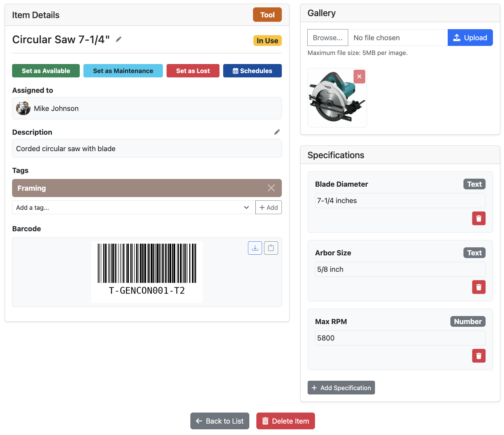Set the item to Maintenance status
The width and height of the screenshot is (504, 435).
(x=123, y=71)
